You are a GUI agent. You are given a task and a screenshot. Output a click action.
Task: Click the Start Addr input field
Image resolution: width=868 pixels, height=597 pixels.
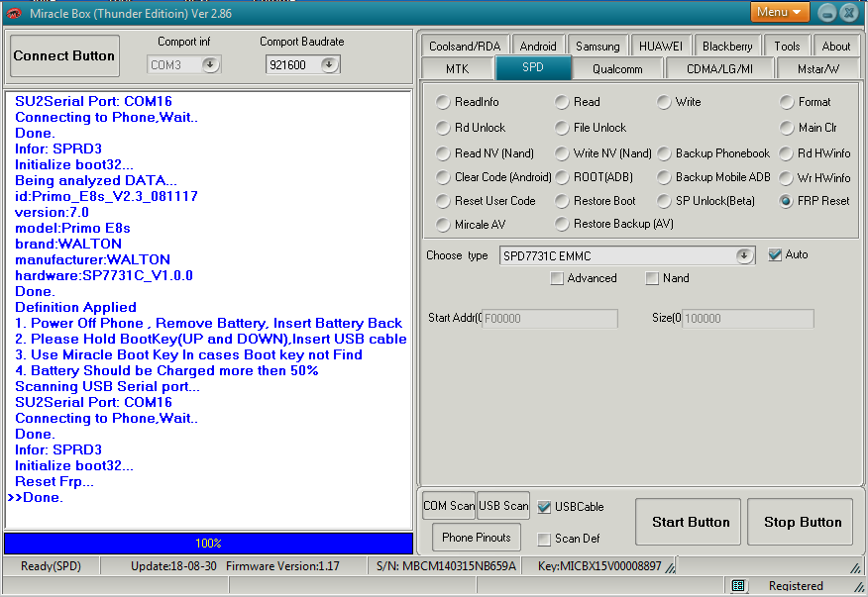(550, 318)
